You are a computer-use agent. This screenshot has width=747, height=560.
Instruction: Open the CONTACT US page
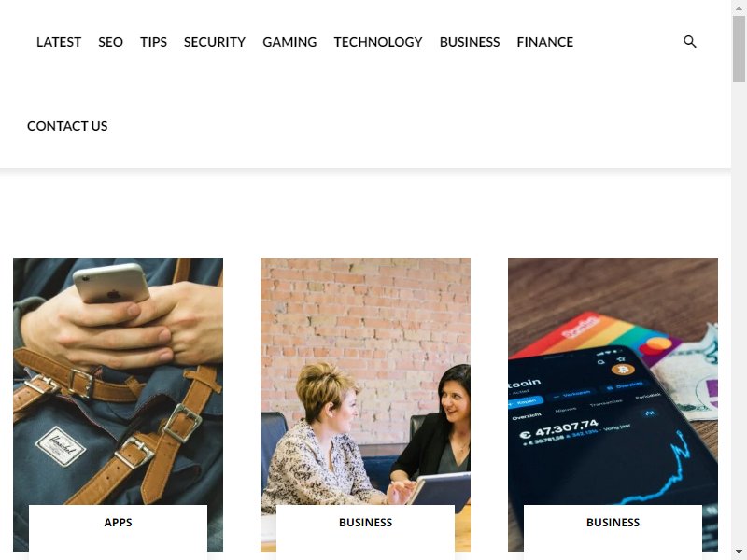67,126
